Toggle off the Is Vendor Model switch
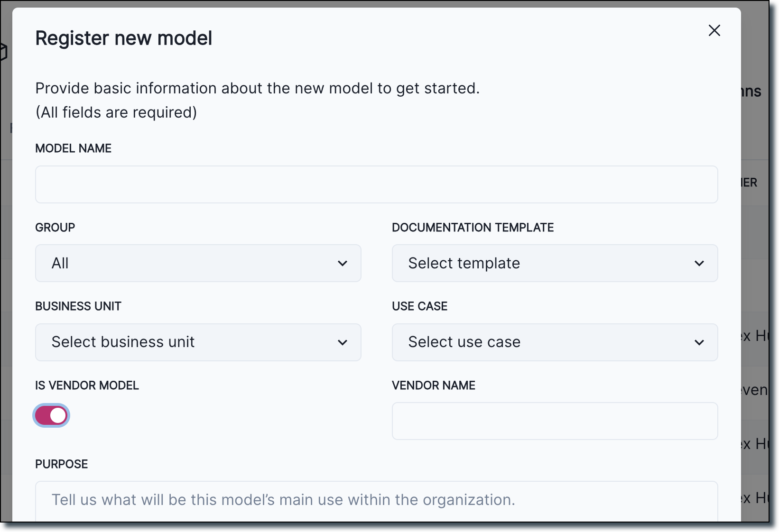 [51, 415]
